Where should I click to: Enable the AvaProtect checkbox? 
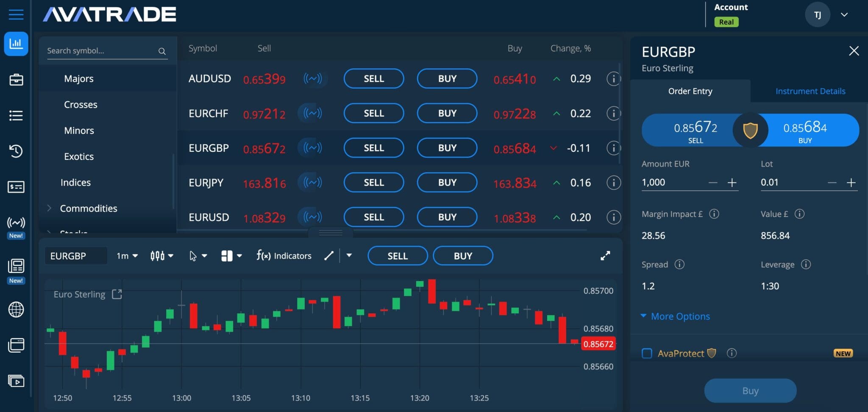(647, 353)
